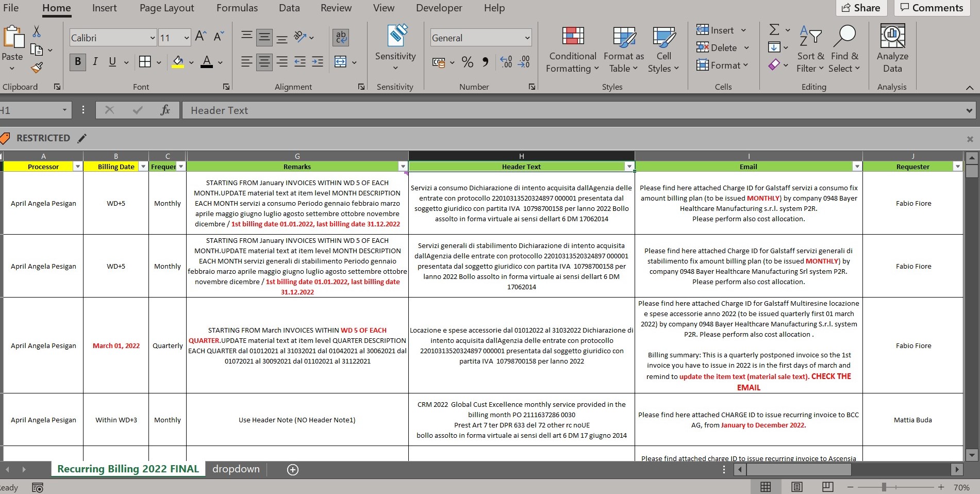Add a new sheet with plus icon
This screenshot has width=980, height=494.
(293, 469)
